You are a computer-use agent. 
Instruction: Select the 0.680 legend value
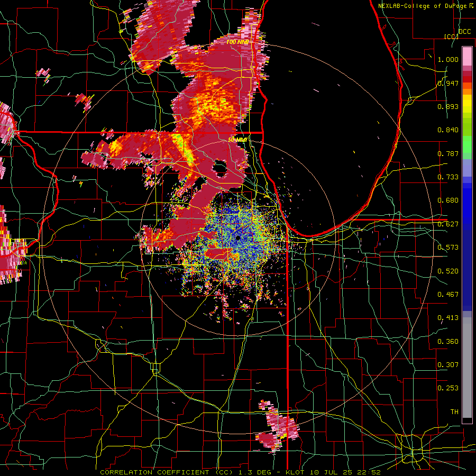pyautogui.click(x=448, y=200)
